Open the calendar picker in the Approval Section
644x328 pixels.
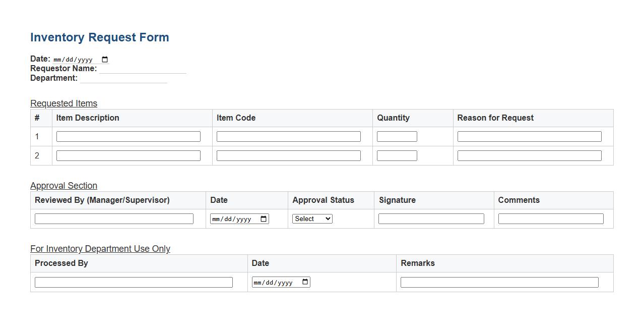click(263, 218)
